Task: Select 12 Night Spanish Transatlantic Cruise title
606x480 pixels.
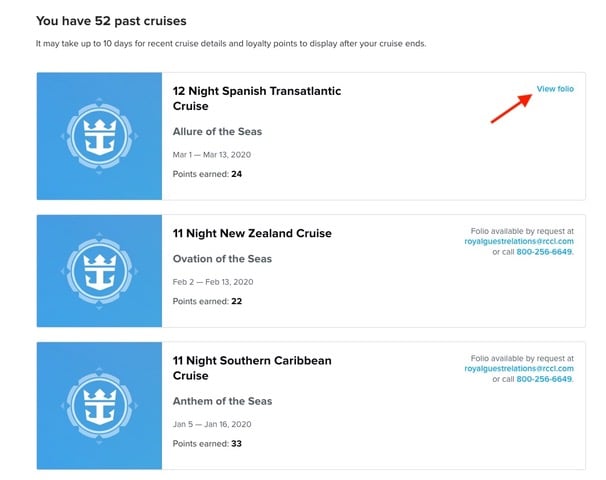Action: tap(257, 99)
